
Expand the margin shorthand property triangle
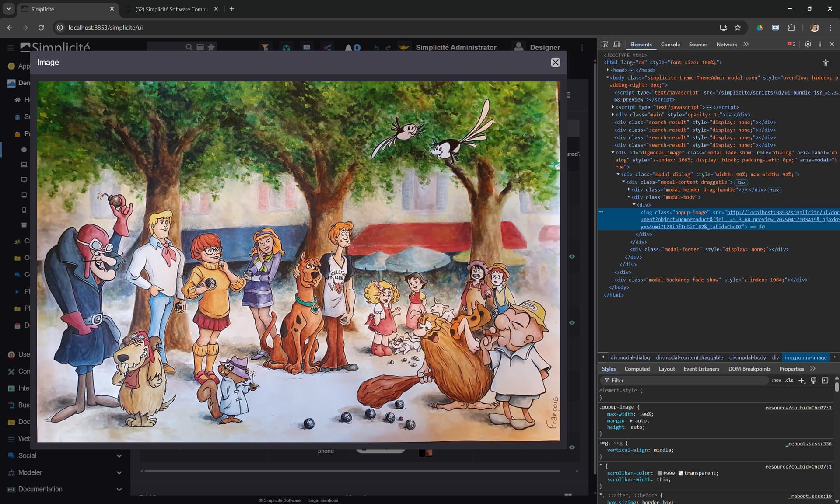[631, 421]
